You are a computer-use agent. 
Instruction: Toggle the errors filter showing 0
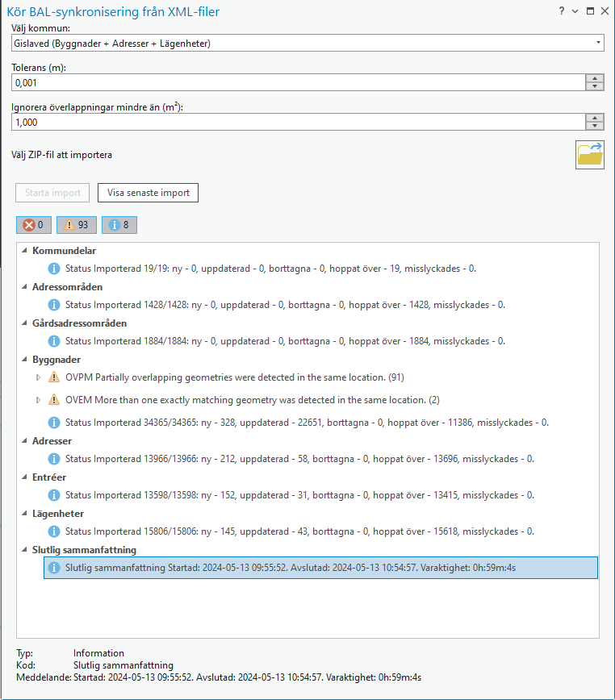[x=34, y=225]
